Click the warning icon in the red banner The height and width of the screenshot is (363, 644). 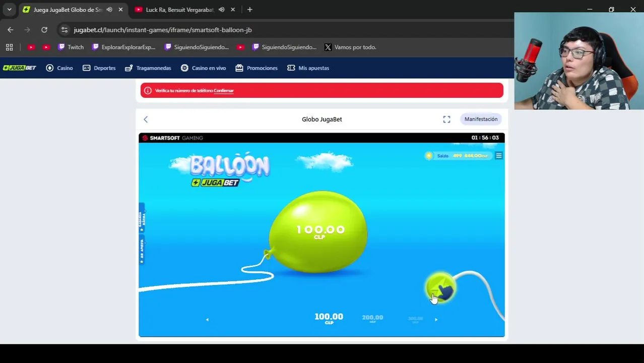pyautogui.click(x=148, y=91)
